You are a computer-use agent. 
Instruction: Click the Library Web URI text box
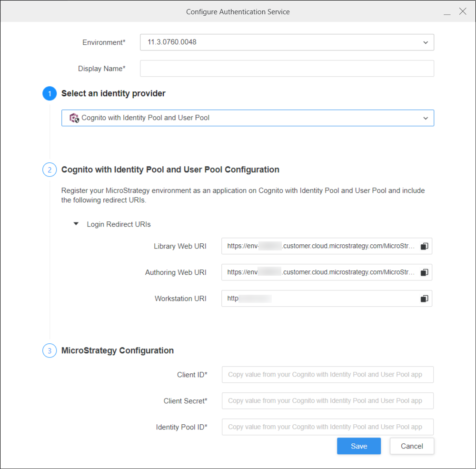click(319, 246)
